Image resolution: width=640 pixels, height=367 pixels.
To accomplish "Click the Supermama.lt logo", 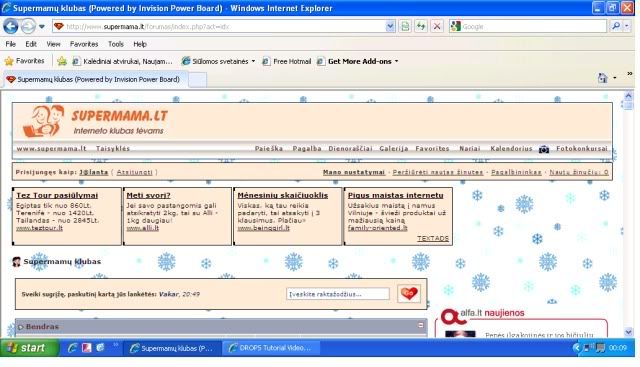I will pyautogui.click(x=95, y=121).
